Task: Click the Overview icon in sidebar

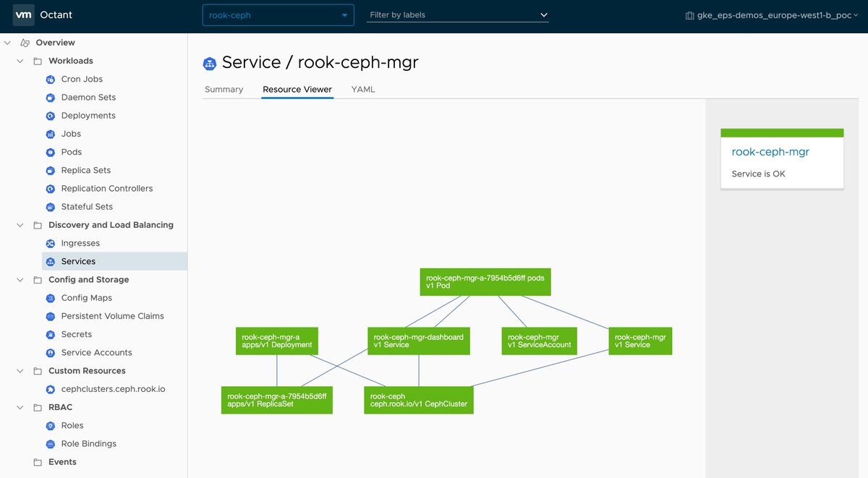Action: [25, 43]
